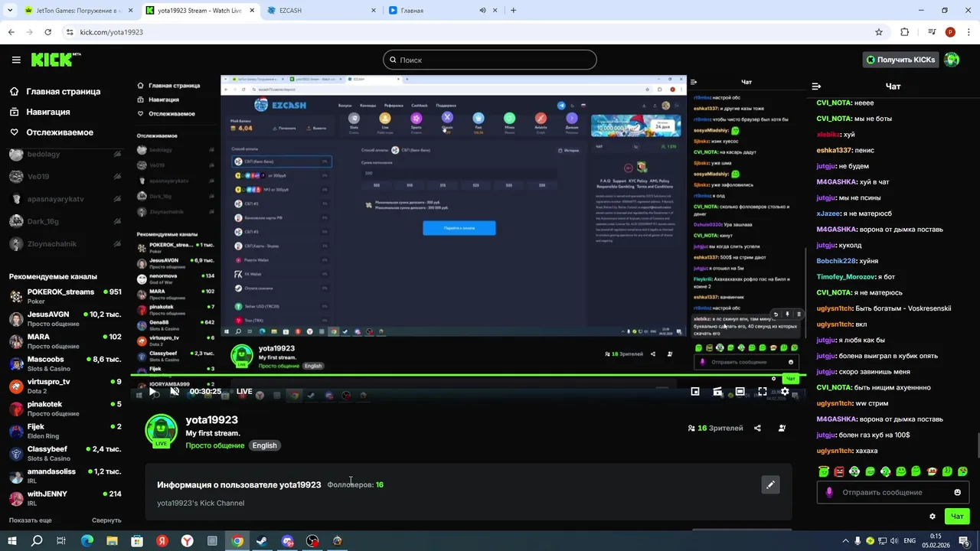Screen dimensions: 980x551
Task: Open the user-check icon beside share
Action: (782, 428)
